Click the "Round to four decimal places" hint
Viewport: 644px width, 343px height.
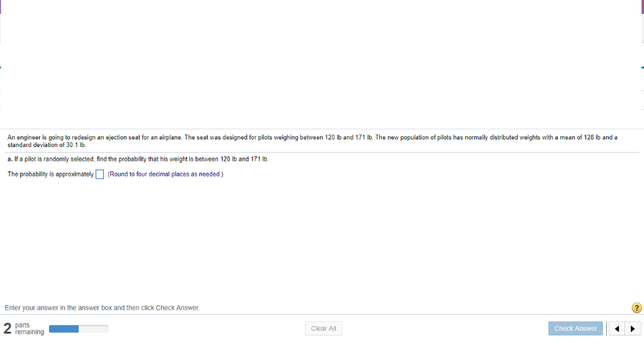click(x=165, y=174)
